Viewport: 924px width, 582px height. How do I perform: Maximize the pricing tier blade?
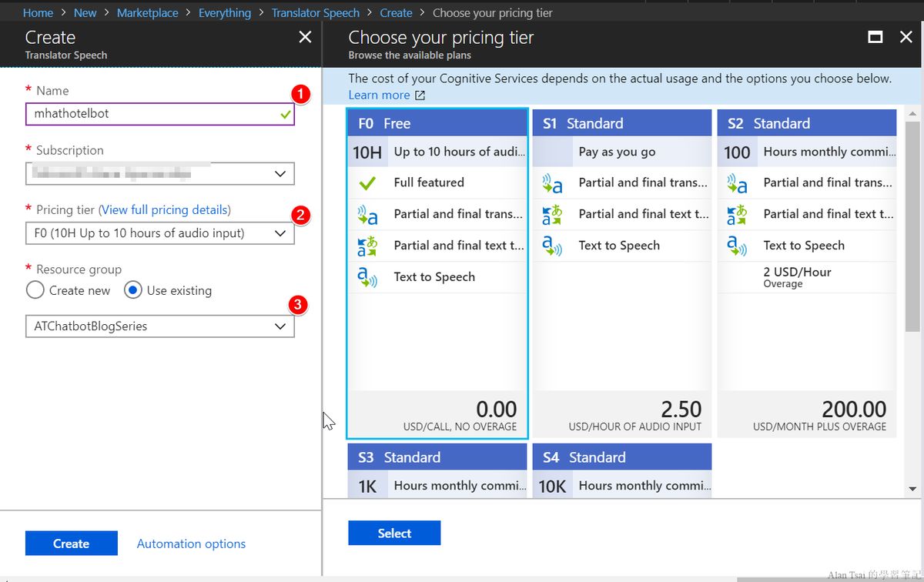875,37
